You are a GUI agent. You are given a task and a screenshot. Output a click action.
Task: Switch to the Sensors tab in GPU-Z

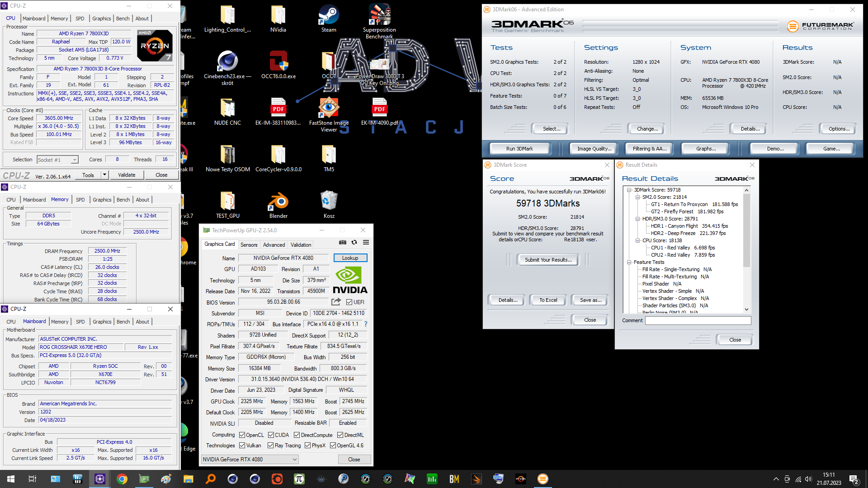point(249,245)
